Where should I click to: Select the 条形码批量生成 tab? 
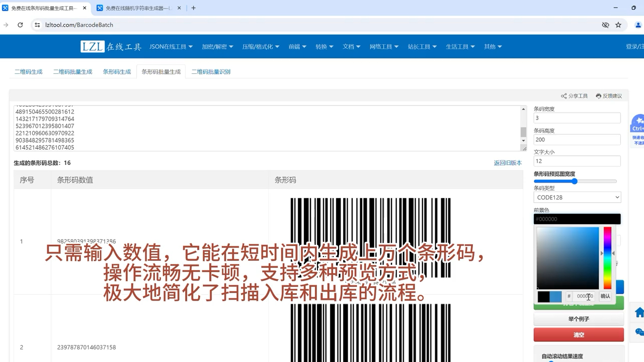point(161,72)
